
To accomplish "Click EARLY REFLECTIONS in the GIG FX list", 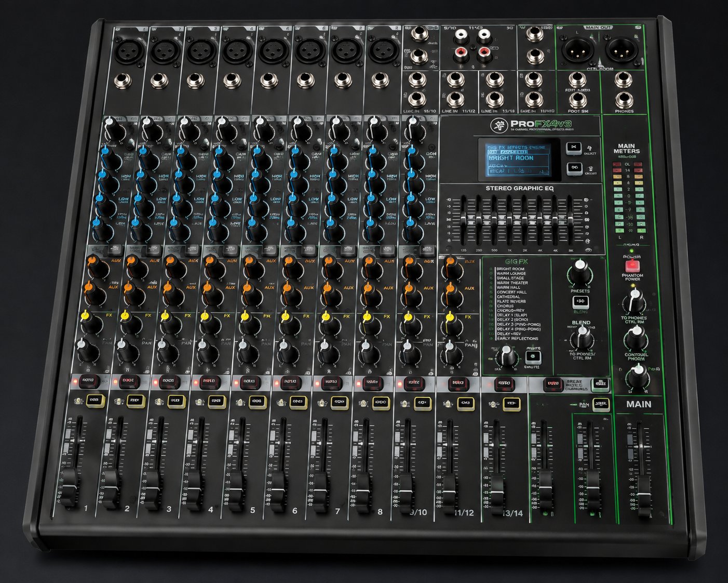I will (517, 339).
